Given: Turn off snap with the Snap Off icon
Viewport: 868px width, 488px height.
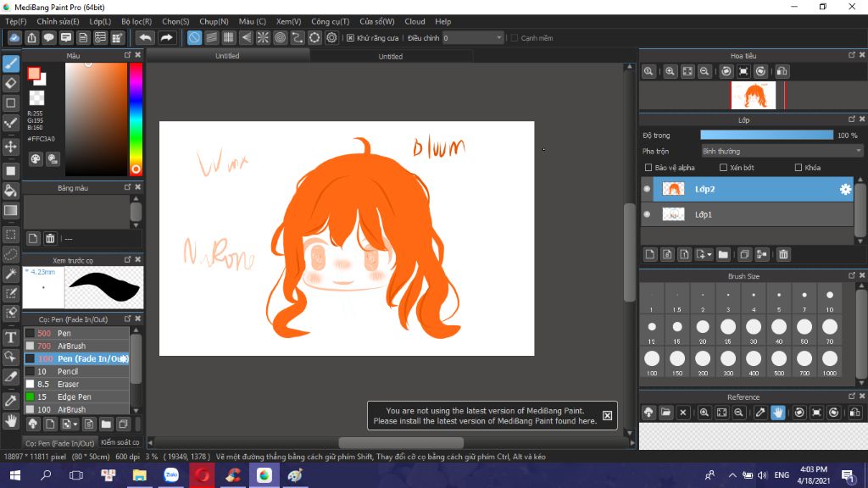Looking at the screenshot, I should click(194, 37).
